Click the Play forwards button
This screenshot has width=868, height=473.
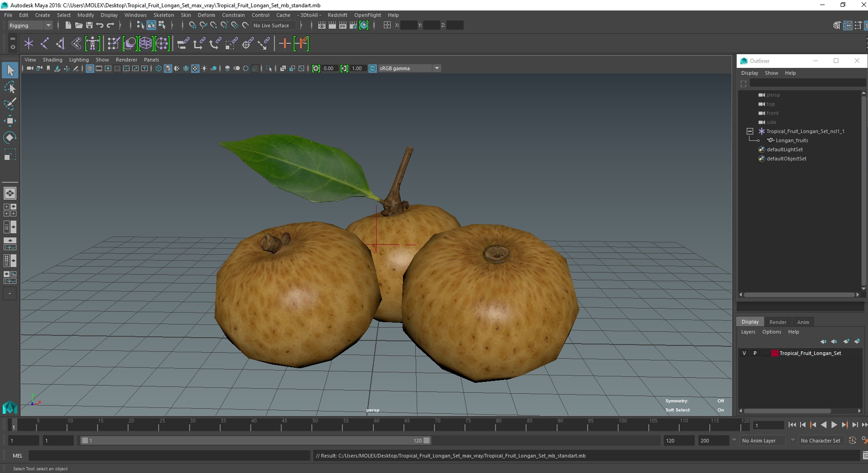pos(834,425)
